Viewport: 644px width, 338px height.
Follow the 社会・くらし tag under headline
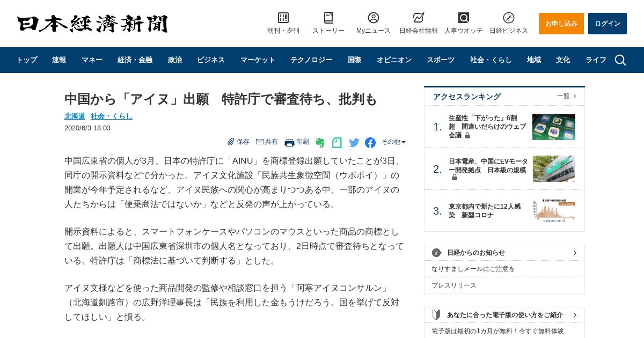point(112,116)
